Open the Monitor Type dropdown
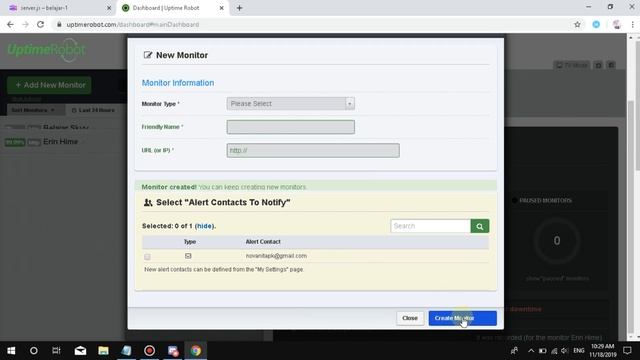The image size is (640, 360). pos(290,104)
